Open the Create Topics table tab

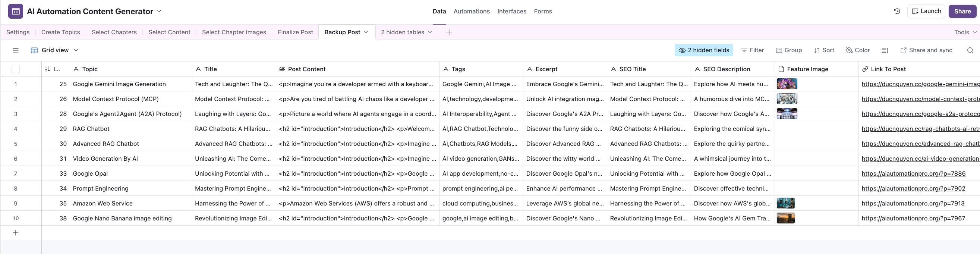[60, 32]
